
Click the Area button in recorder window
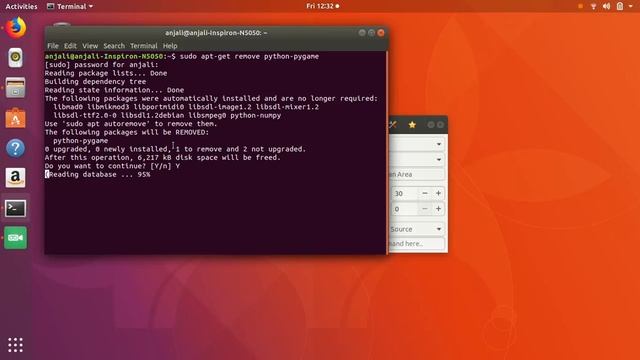click(x=416, y=174)
